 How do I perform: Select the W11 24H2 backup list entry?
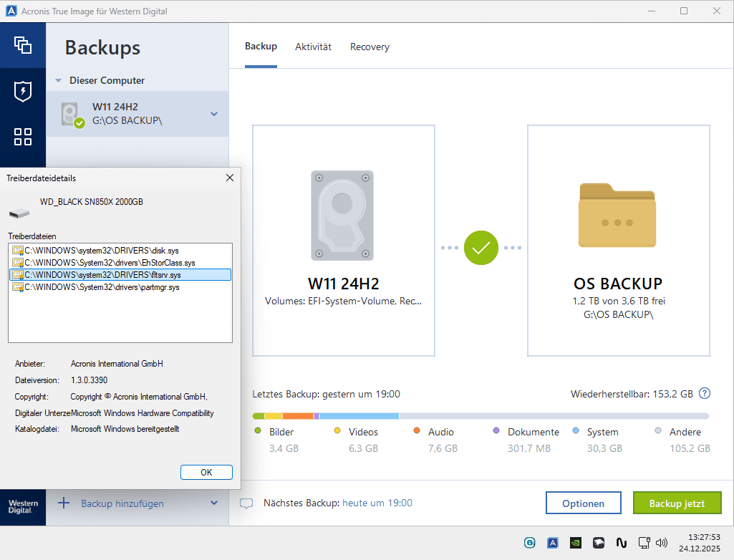pos(137,114)
